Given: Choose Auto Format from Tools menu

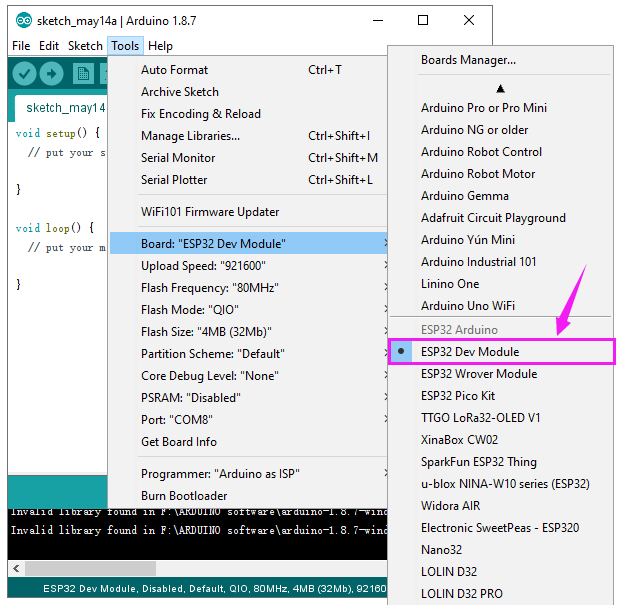Looking at the screenshot, I should [249, 70].
